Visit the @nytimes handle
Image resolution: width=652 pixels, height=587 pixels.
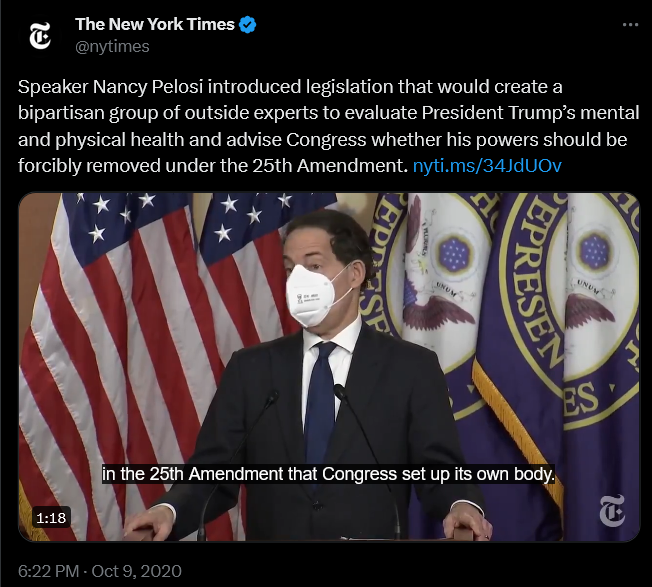click(112, 47)
